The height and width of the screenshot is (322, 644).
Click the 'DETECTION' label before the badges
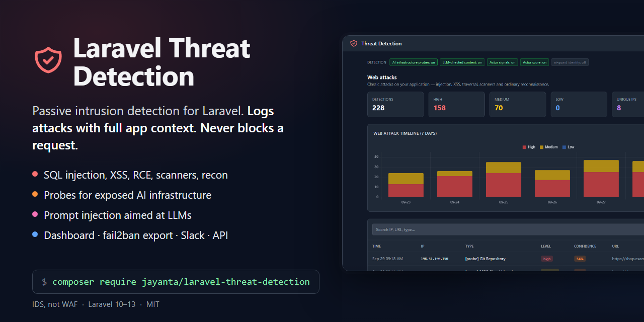377,62
